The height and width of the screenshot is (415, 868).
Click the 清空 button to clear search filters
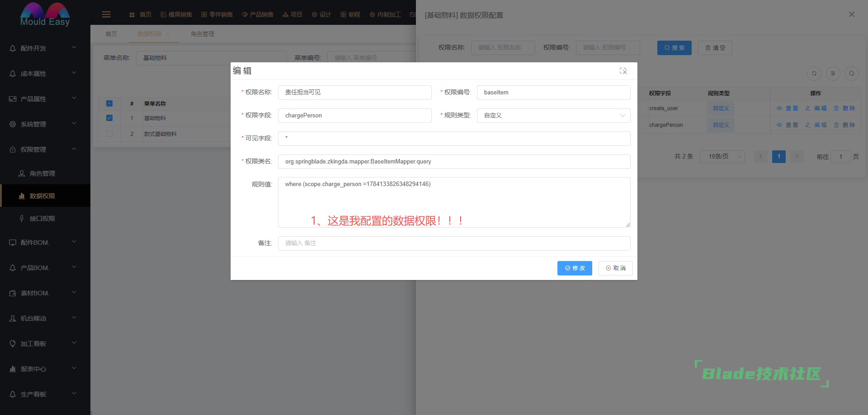coord(715,47)
